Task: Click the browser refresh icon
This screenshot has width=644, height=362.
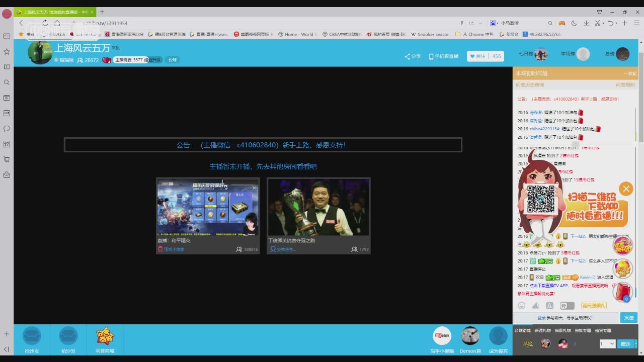Action: click(x=45, y=23)
